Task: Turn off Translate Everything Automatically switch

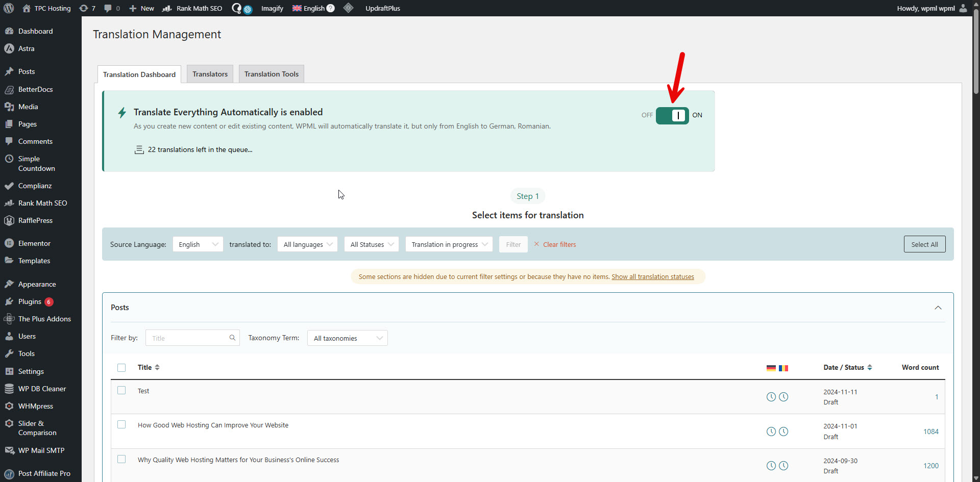Action: click(x=672, y=115)
